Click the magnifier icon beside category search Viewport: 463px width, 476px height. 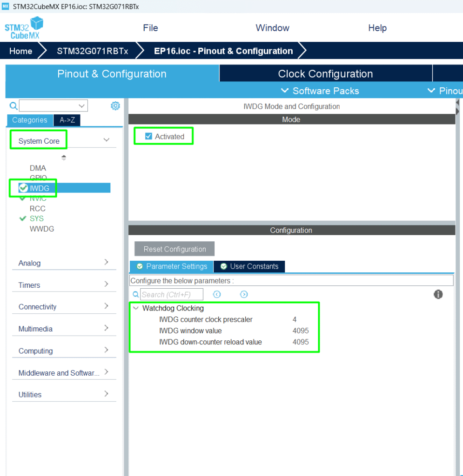13,106
